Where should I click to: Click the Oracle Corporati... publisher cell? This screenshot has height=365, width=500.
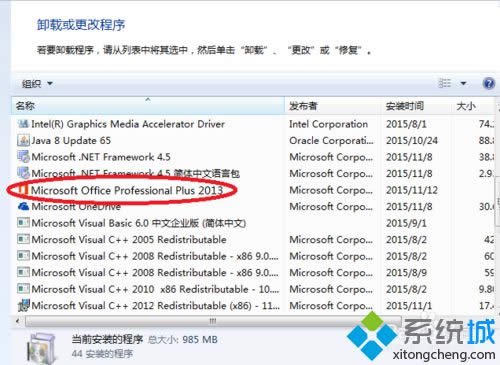[x=331, y=140]
